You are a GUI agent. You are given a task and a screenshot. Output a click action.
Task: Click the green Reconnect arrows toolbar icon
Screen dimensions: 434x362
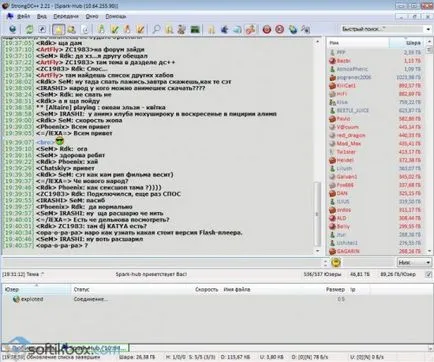29,29
